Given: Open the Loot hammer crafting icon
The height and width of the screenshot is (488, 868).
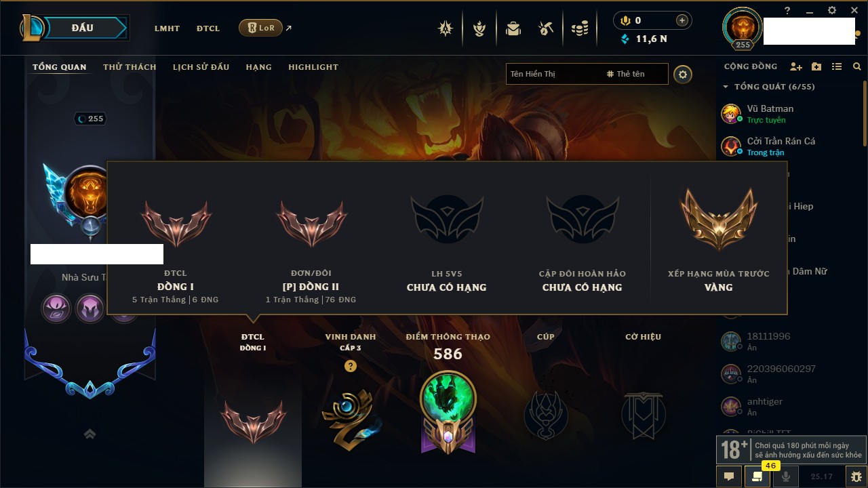Looking at the screenshot, I should [x=546, y=28].
